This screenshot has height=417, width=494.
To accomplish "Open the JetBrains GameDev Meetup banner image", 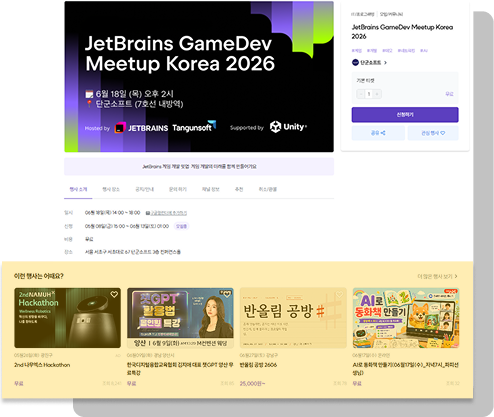I will pyautogui.click(x=199, y=77).
